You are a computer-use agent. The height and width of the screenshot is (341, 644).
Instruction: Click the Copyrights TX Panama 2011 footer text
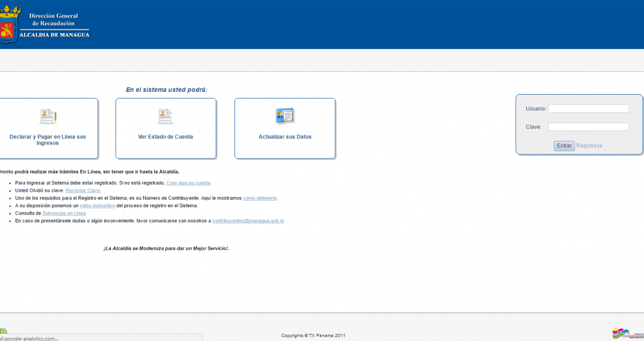click(313, 335)
